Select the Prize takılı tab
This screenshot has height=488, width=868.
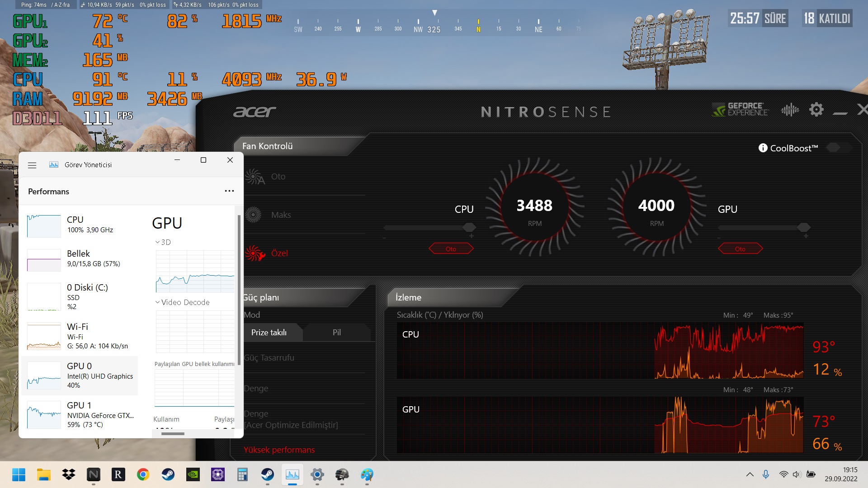click(269, 333)
